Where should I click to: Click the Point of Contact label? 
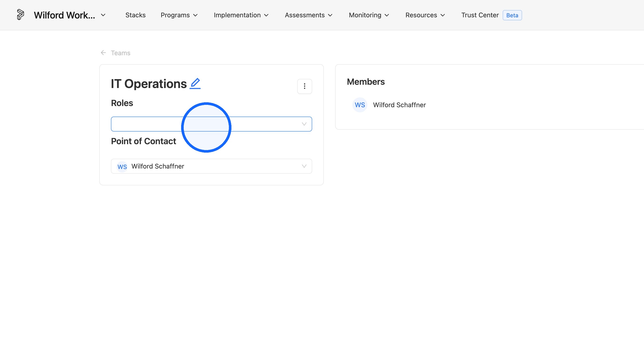pos(143,141)
